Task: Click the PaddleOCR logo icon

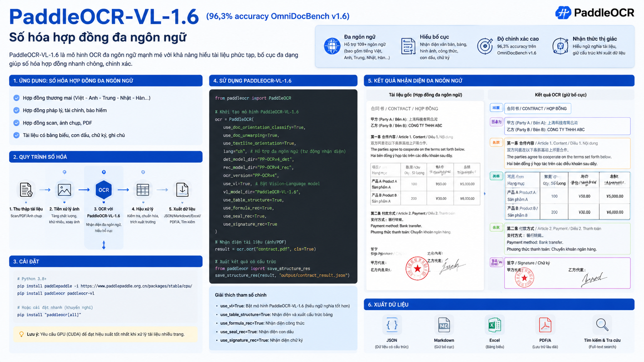Action: 563,13
